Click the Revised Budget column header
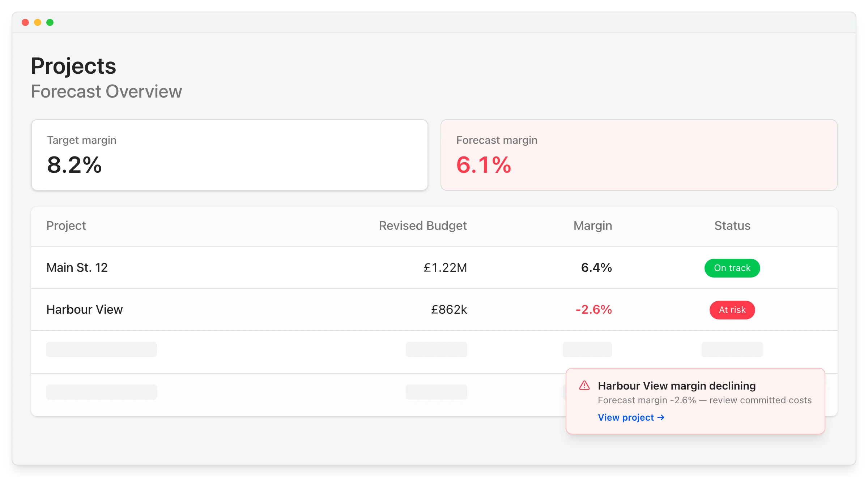 click(x=423, y=226)
